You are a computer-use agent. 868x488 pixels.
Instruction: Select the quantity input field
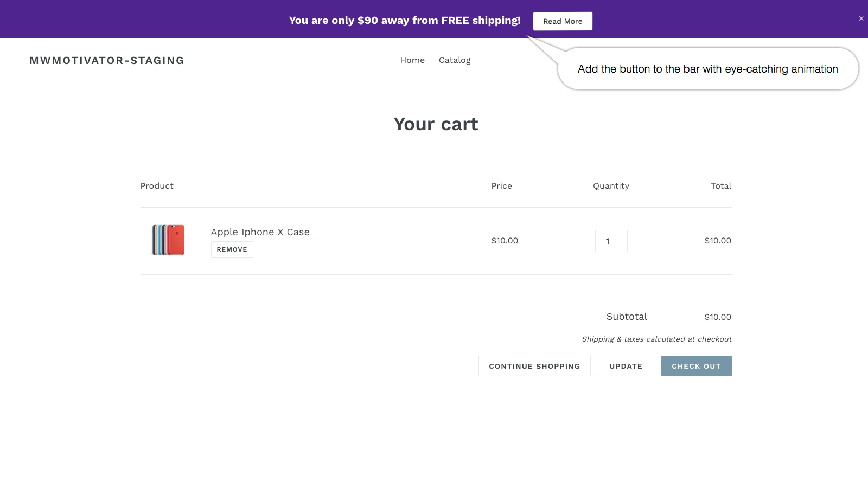pos(611,241)
